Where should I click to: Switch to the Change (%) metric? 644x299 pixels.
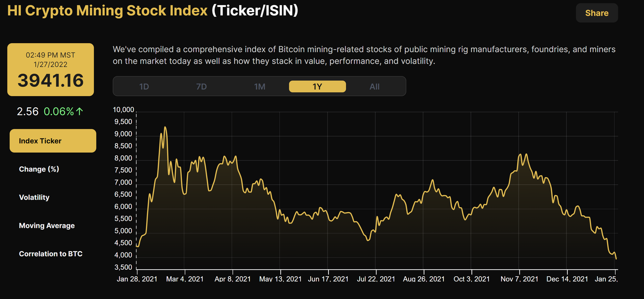click(x=39, y=169)
